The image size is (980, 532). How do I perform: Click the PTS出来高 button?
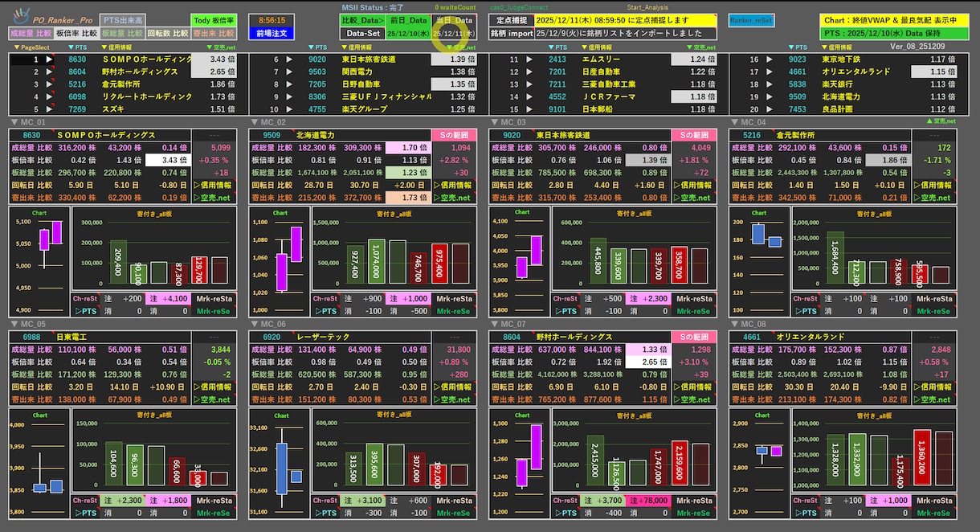pyautogui.click(x=124, y=20)
